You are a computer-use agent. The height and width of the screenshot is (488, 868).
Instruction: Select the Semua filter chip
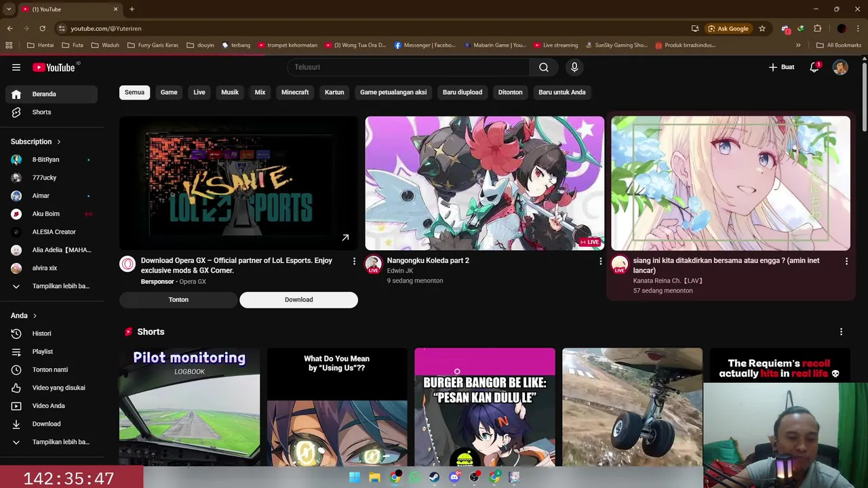[x=134, y=92]
